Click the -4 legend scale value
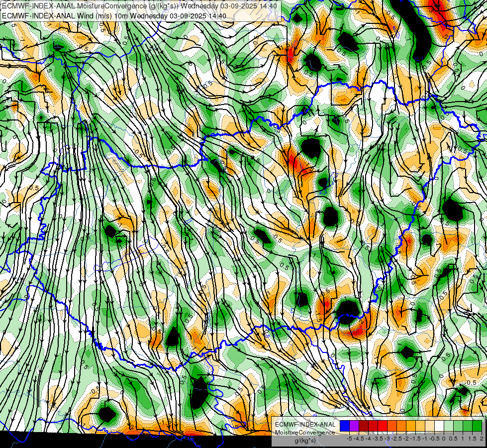The height and width of the screenshot is (448, 487). coord(368,439)
